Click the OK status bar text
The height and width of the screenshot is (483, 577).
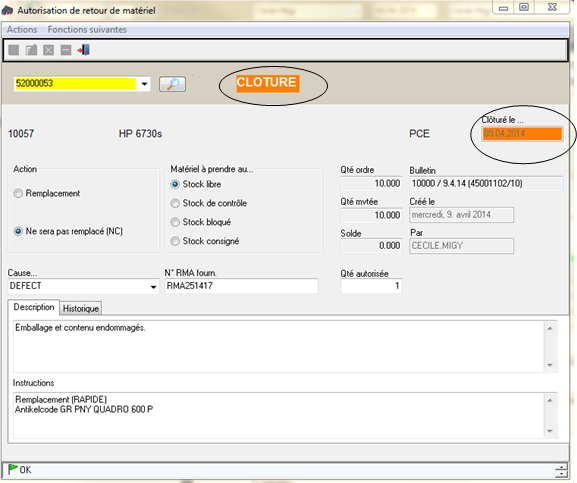point(25,470)
